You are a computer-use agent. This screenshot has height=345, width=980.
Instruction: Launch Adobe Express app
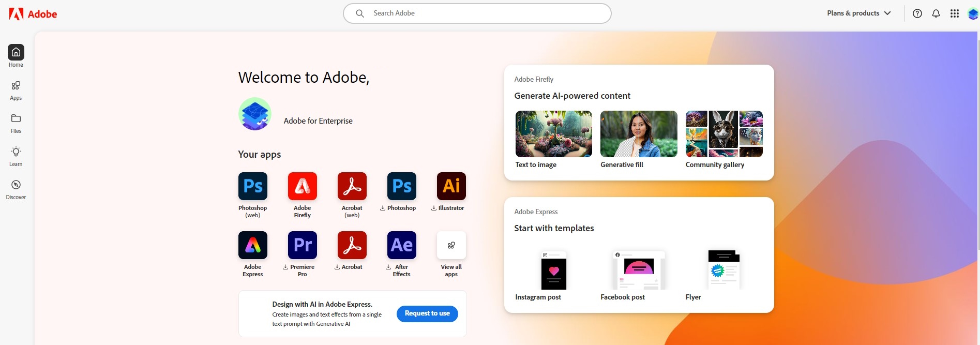click(x=253, y=245)
